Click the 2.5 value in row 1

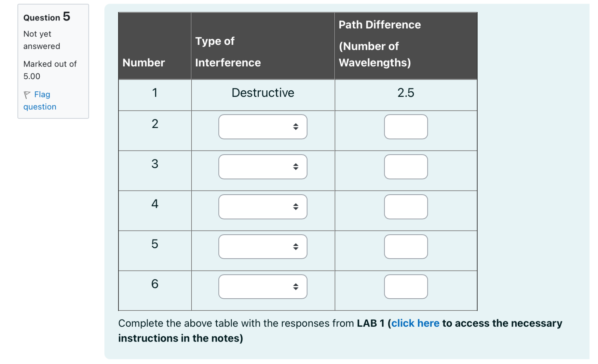pos(406,93)
